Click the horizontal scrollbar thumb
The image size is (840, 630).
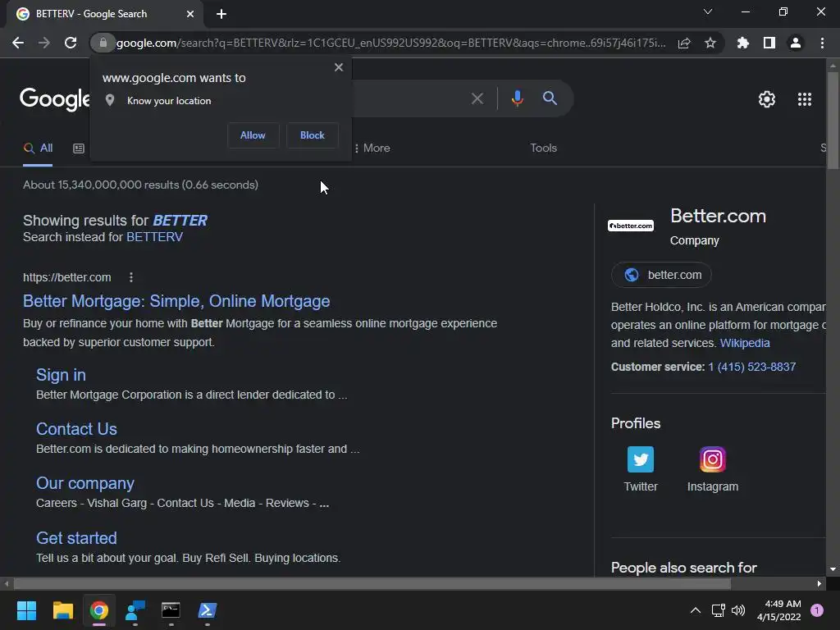[x=372, y=583]
